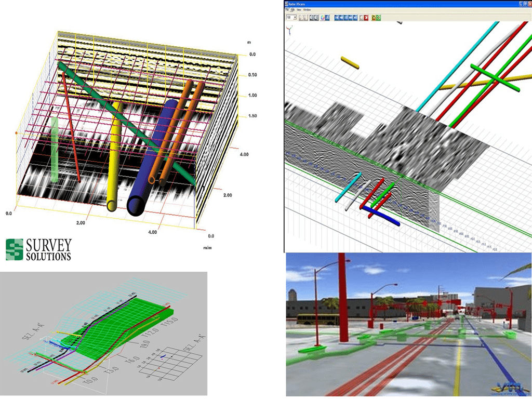
Task: Click the color palette toolbar icon
Action: 323,18
